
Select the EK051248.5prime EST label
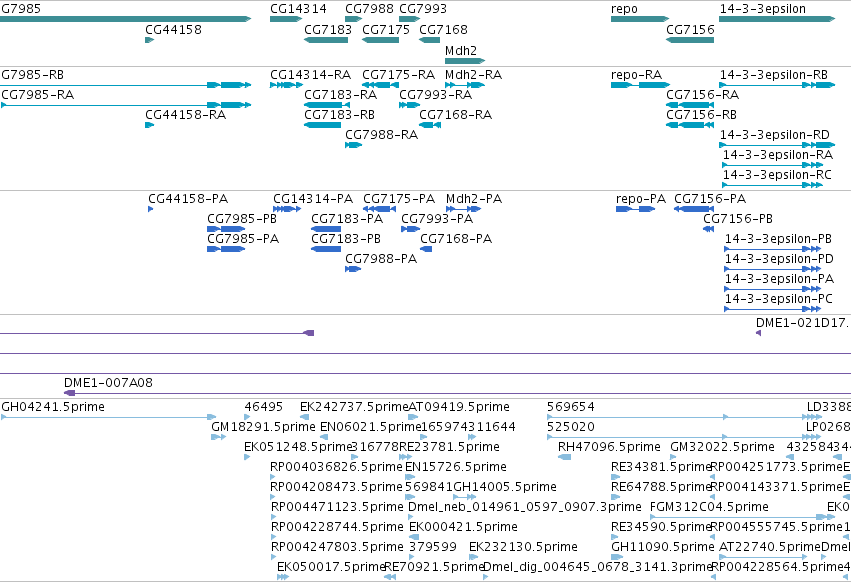click(297, 447)
